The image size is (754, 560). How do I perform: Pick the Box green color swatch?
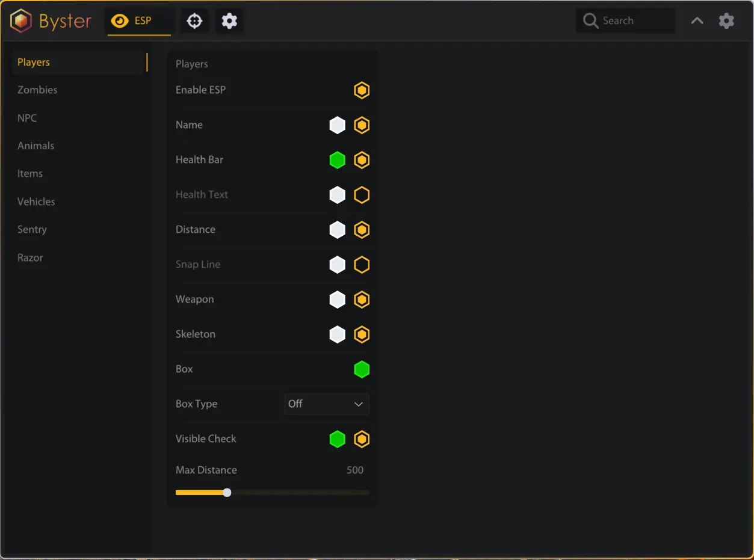(x=362, y=369)
